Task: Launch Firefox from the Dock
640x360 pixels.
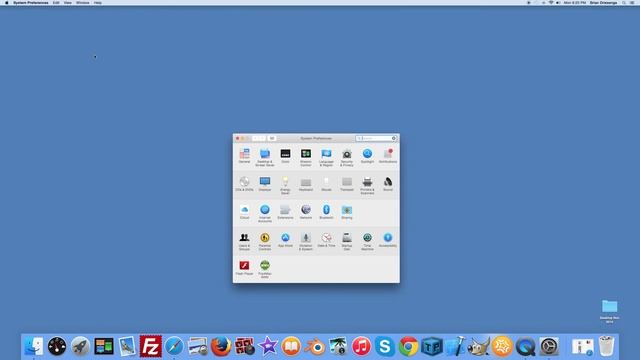Action: pos(221,346)
